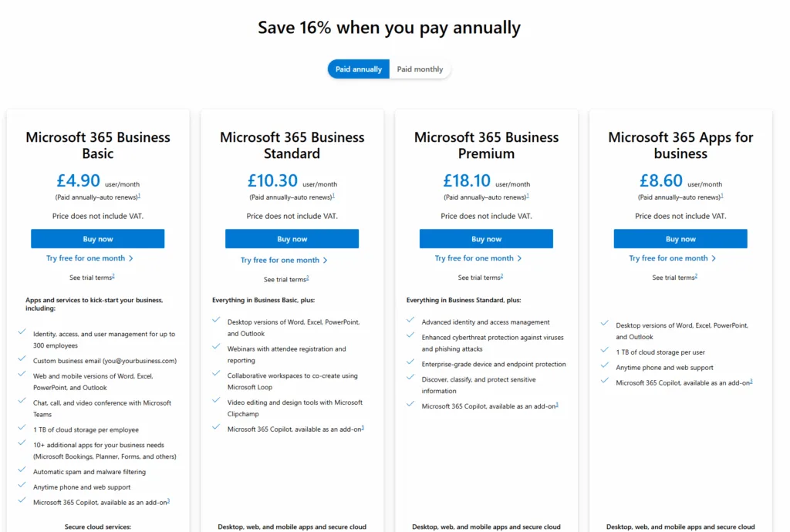Open Copilot add-on footnote in Business Standard

coord(363,428)
